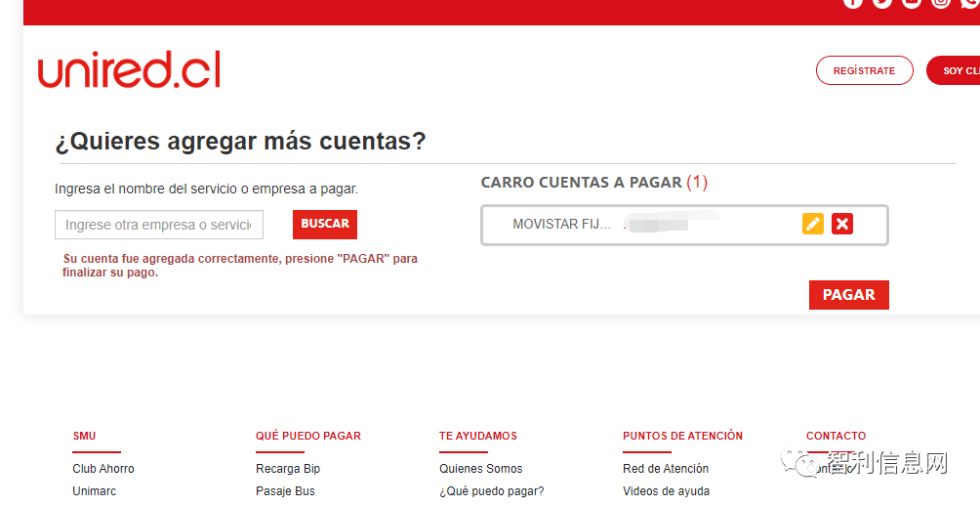
Task: Open the REGÍSTRATE button
Action: pyautogui.click(x=865, y=70)
